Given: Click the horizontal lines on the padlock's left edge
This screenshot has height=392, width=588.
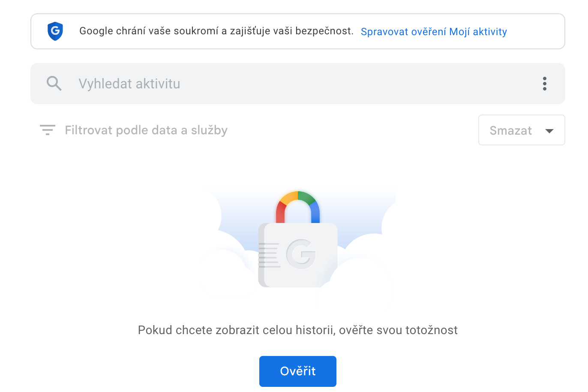Looking at the screenshot, I should [x=269, y=255].
